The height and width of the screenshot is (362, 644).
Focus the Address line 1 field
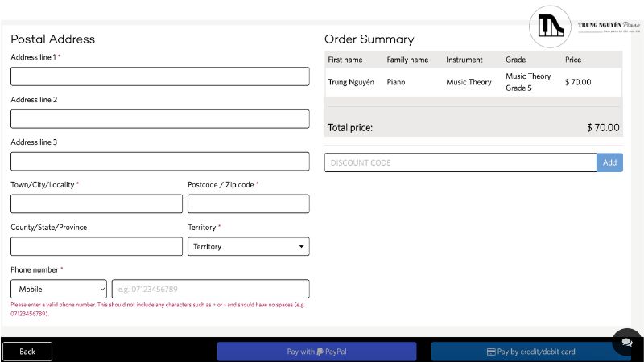(x=159, y=76)
